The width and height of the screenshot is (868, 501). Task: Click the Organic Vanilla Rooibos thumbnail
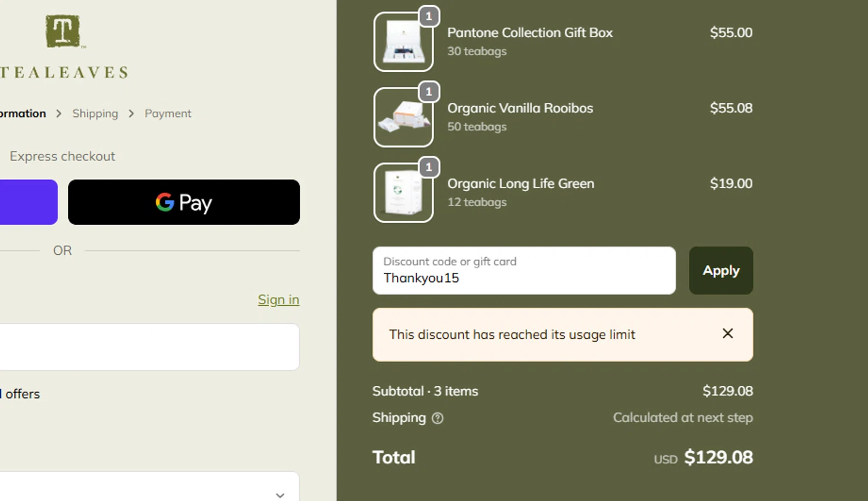tap(403, 117)
